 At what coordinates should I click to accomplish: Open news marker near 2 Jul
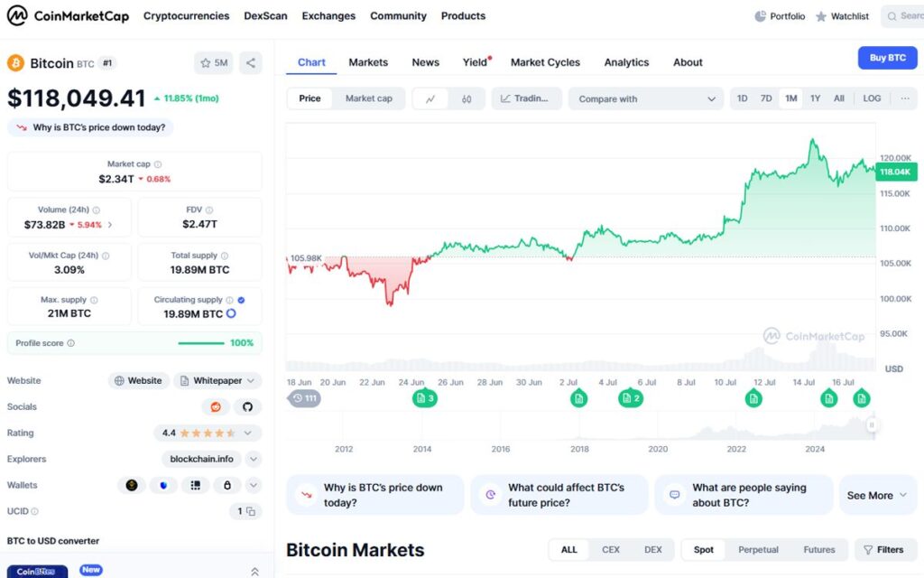(578, 398)
